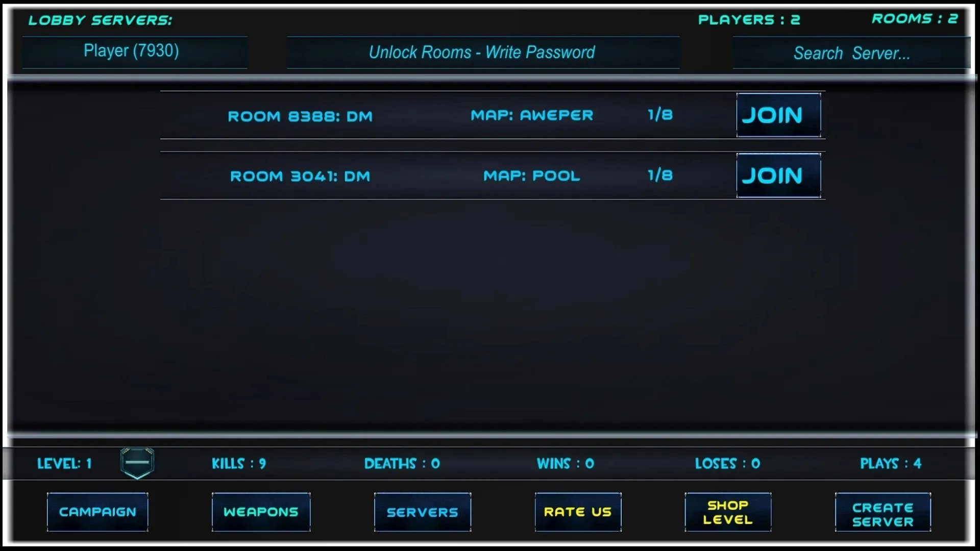
Task: Click the Rate Us icon button
Action: click(577, 512)
